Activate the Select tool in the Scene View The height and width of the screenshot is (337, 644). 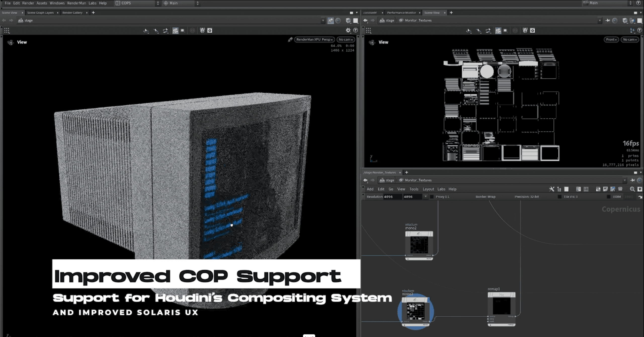pyautogui.click(x=156, y=30)
